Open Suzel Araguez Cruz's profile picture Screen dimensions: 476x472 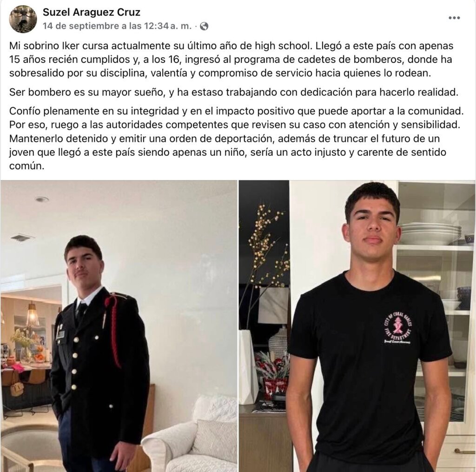[23, 19]
